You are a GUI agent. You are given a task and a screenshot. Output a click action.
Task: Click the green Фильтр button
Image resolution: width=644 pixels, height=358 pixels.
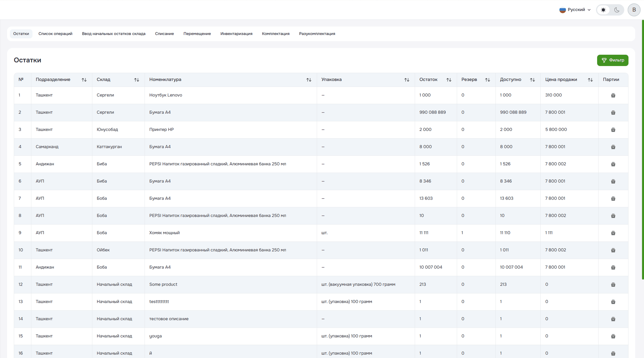612,60
